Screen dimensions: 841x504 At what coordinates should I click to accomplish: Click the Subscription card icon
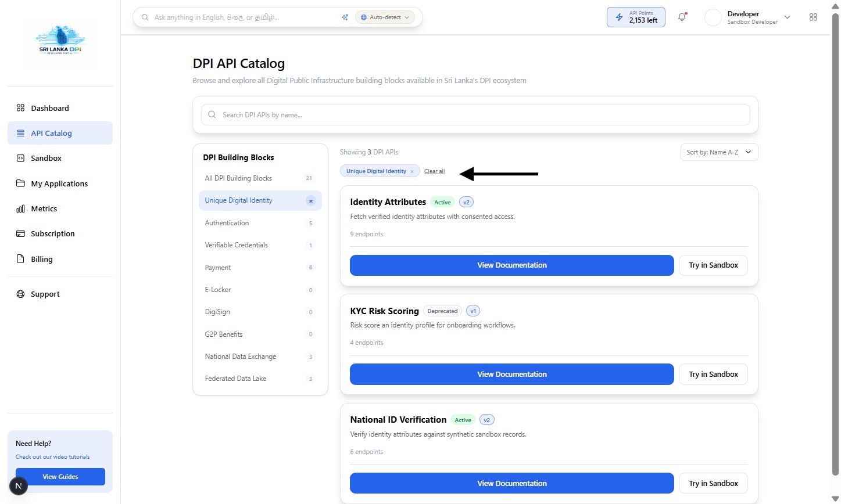20,233
